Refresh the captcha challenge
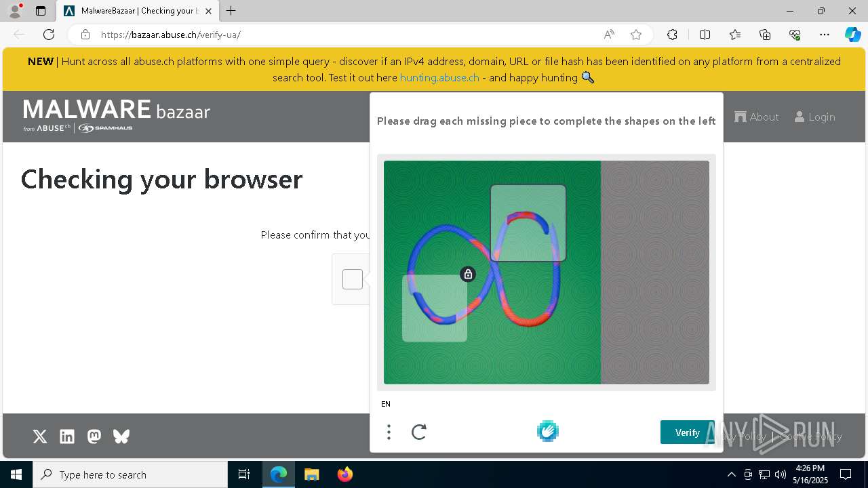Screen dimensions: 868x488 [419, 432]
